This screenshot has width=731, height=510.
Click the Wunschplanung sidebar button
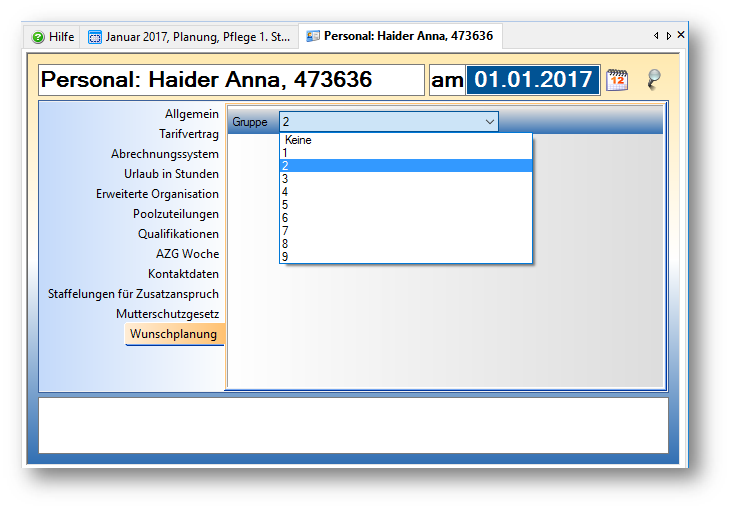pos(174,334)
